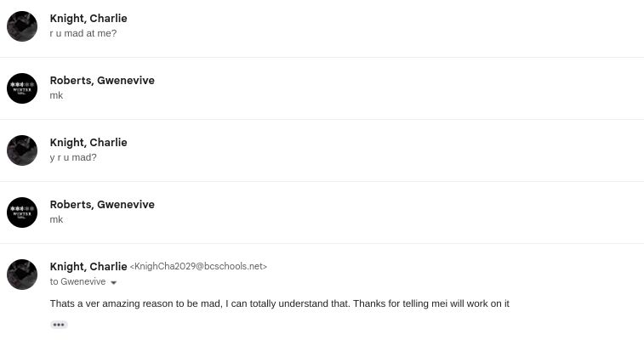
Task: Show trimmed content via the ellipsis icon
Action: 59,325
